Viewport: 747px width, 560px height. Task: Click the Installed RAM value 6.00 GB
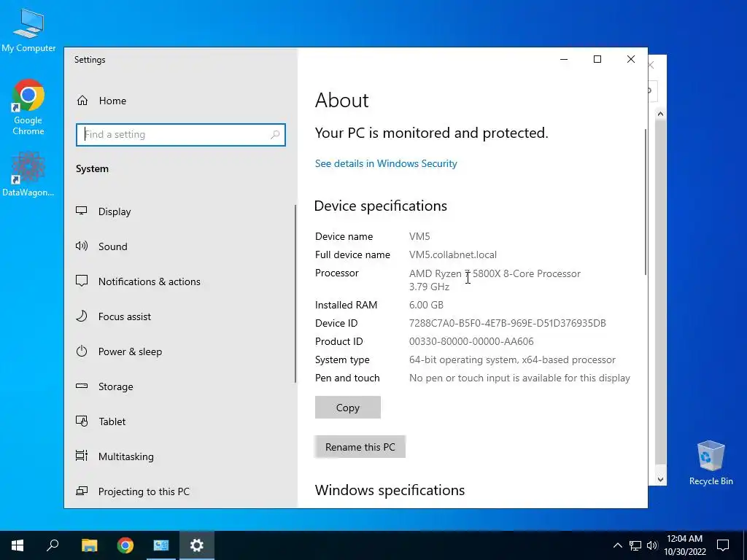[x=426, y=305]
